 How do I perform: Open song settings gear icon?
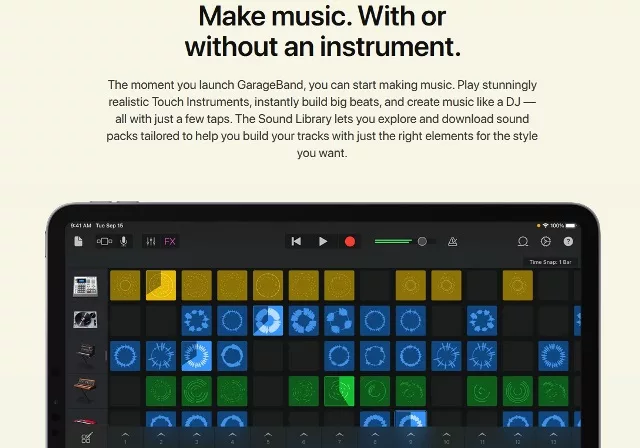coord(546,242)
